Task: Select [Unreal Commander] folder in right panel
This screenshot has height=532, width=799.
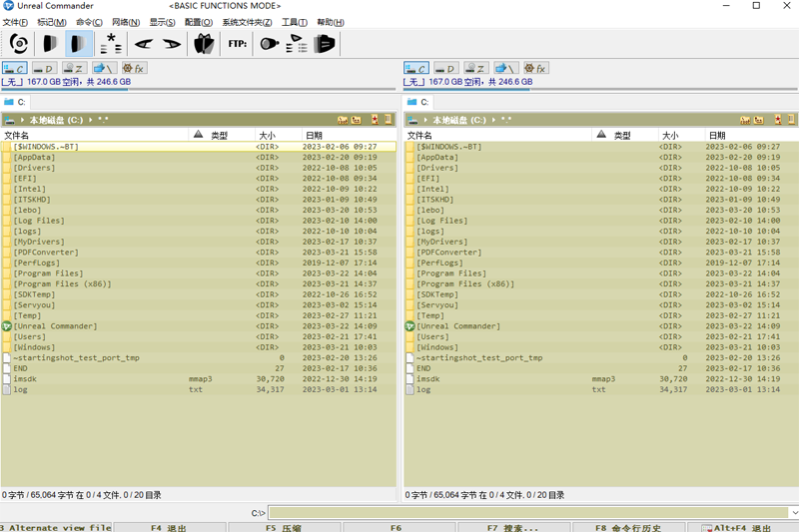Action: tap(601, 326)
